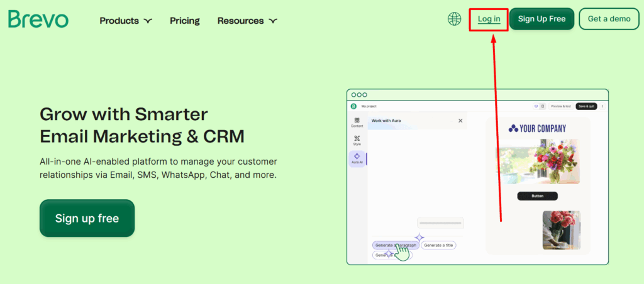Click the Brevo logo
Screen dimensions: 644x284
[38, 19]
